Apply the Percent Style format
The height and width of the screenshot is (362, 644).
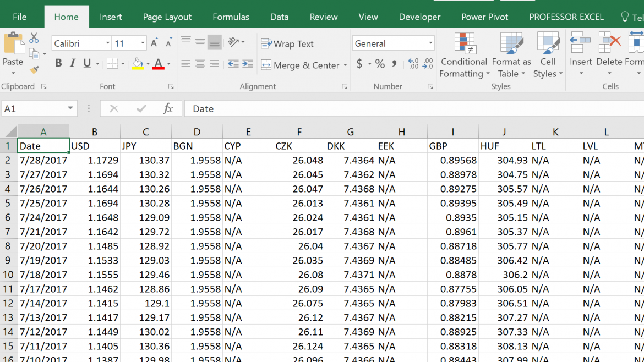379,64
